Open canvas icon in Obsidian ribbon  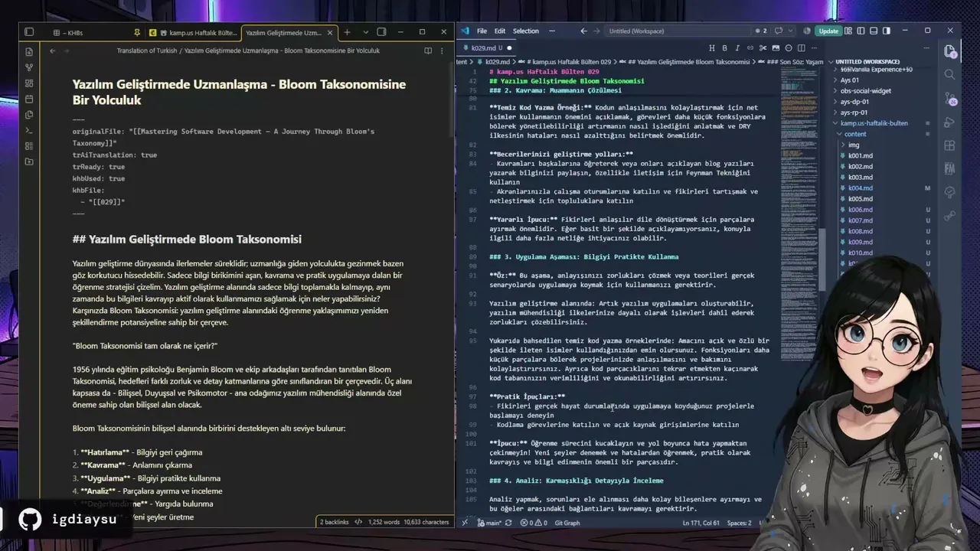(29, 83)
